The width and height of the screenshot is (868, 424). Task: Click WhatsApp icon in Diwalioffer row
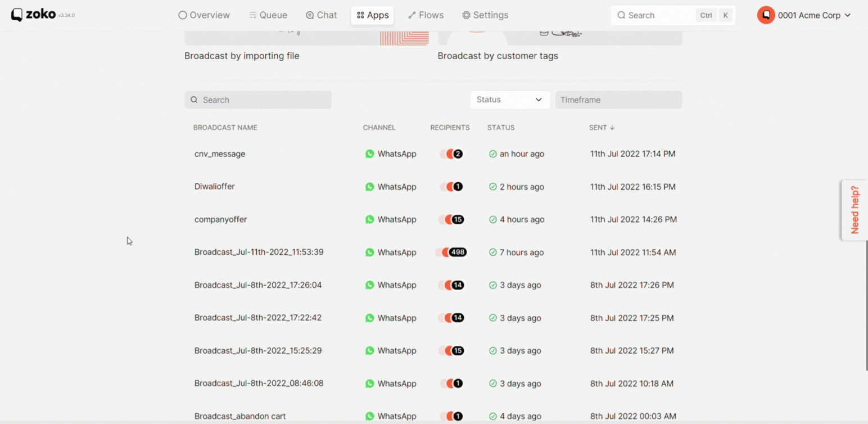click(x=369, y=187)
